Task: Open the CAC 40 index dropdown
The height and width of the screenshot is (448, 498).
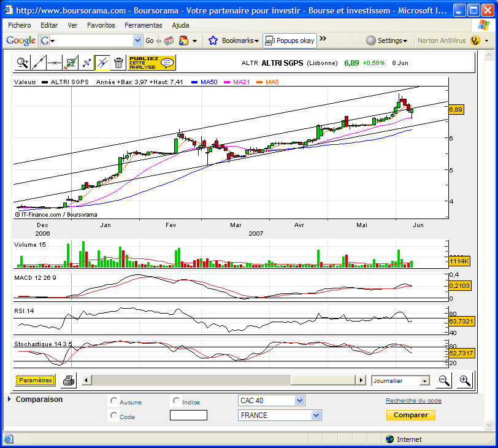Action: click(x=272, y=401)
